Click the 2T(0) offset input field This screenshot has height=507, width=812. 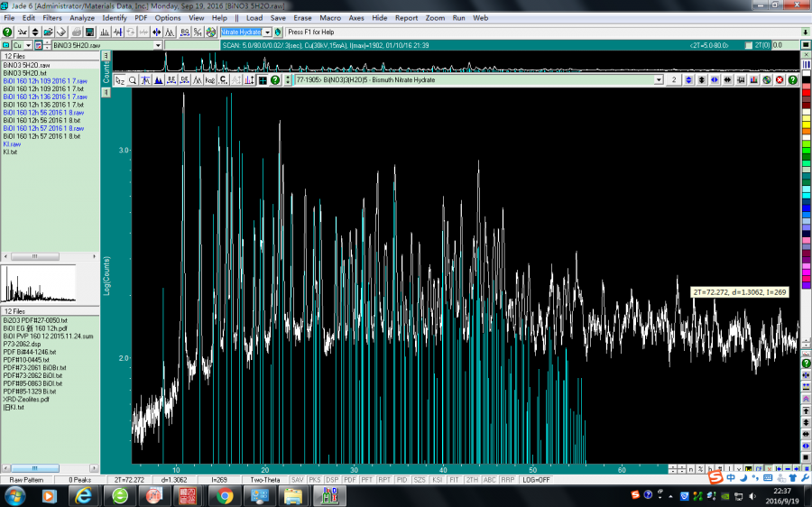[x=785, y=45]
